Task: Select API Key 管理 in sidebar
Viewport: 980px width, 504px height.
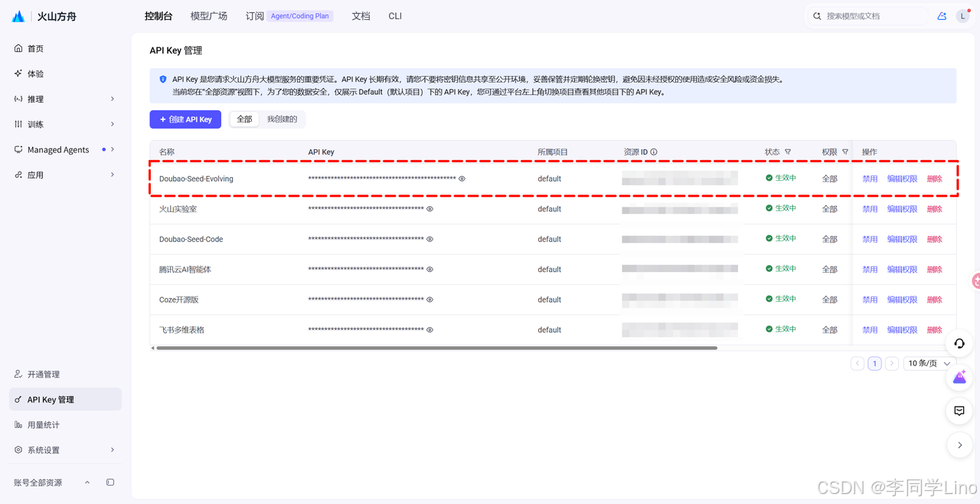Action: 65,399
